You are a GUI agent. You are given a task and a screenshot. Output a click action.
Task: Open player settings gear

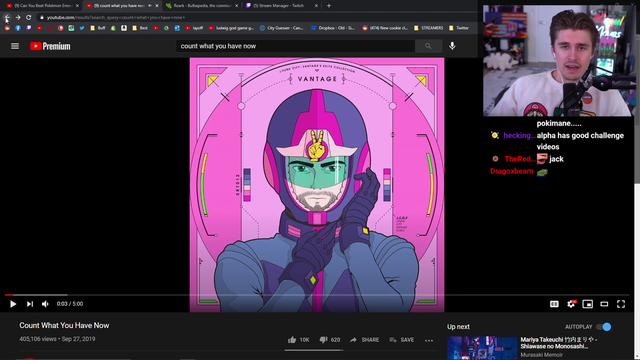(x=571, y=304)
